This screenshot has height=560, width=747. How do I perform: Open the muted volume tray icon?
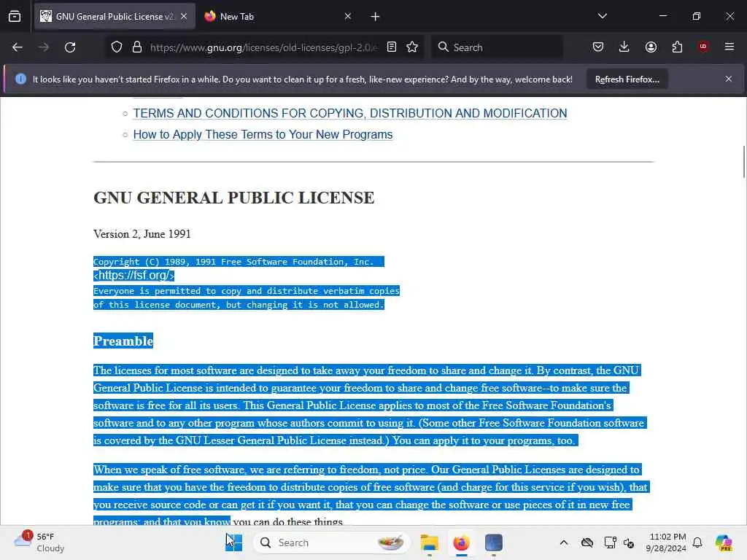[x=629, y=542]
